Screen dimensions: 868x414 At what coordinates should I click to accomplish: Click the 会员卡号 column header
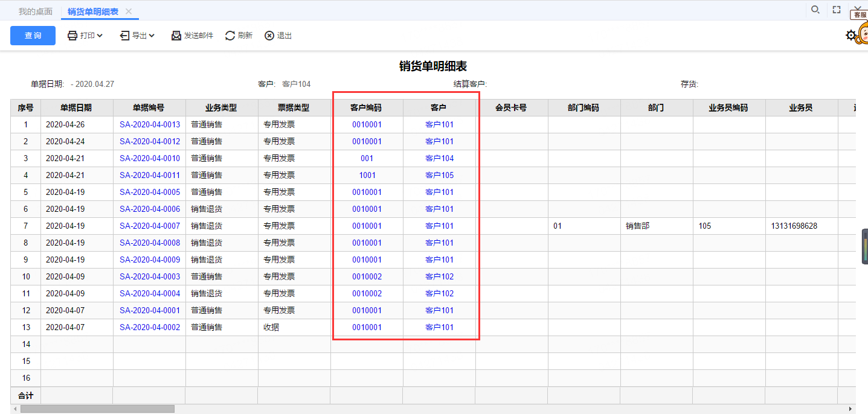tap(512, 108)
